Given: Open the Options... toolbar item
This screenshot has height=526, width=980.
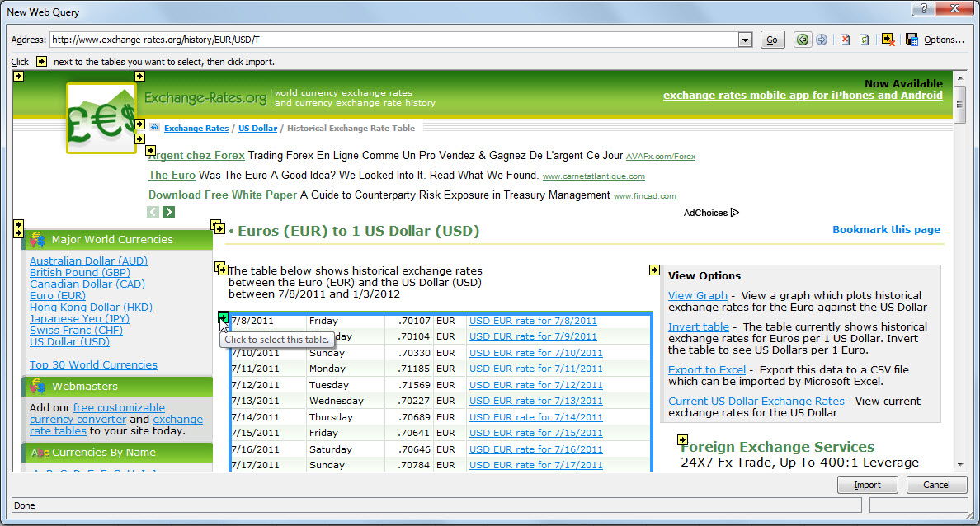Looking at the screenshot, I should [x=944, y=40].
